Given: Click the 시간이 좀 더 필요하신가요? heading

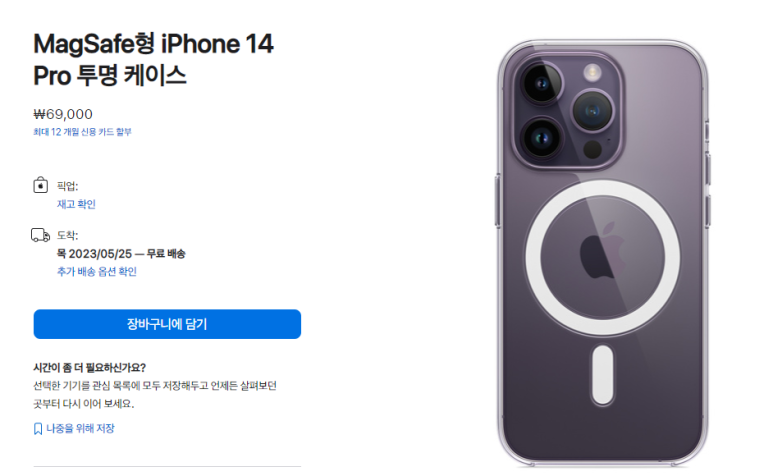Looking at the screenshot, I should click(x=90, y=368).
